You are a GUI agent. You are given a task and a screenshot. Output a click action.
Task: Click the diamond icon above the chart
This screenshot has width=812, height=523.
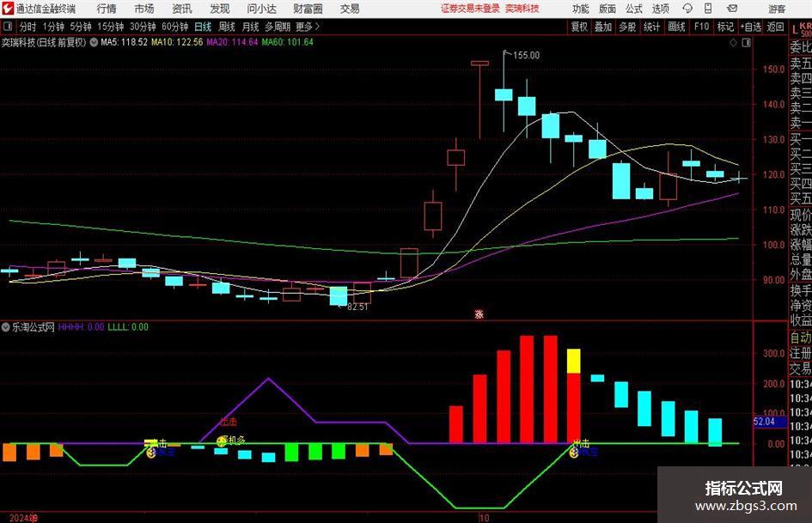[733, 42]
